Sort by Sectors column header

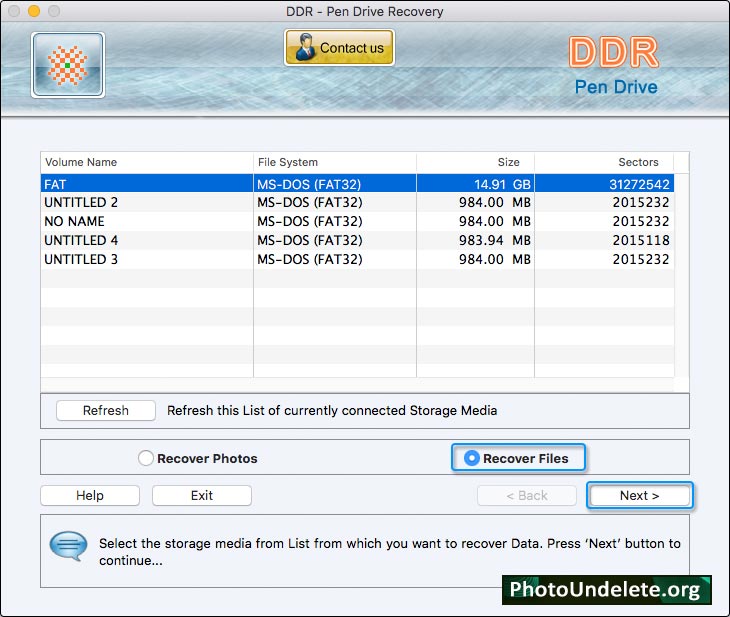point(604,163)
